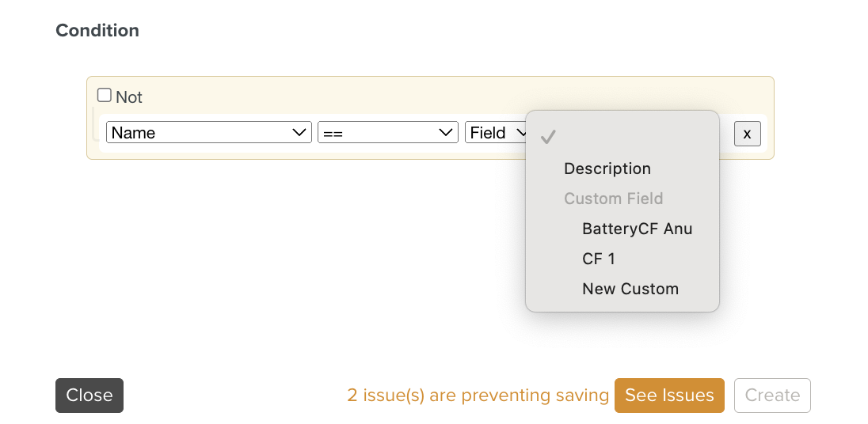Click the Custom Field group header

pos(614,199)
